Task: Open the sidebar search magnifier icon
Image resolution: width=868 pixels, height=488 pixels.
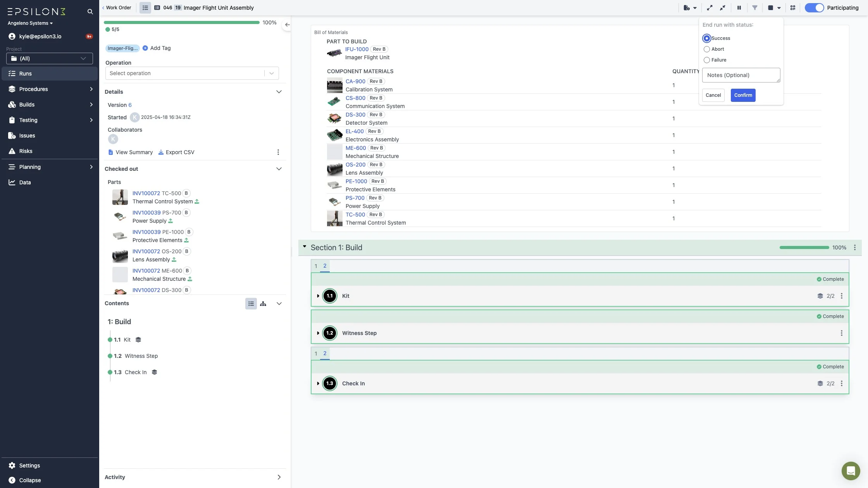Action: coord(90,12)
